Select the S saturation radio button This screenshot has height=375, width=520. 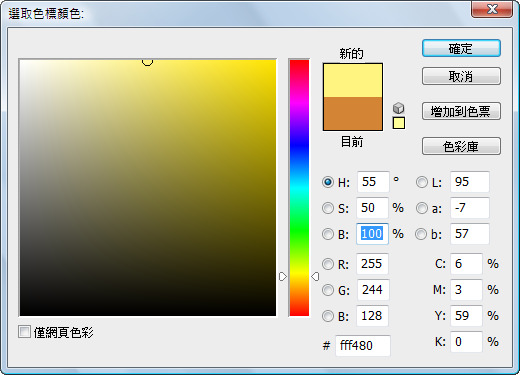[x=328, y=208]
